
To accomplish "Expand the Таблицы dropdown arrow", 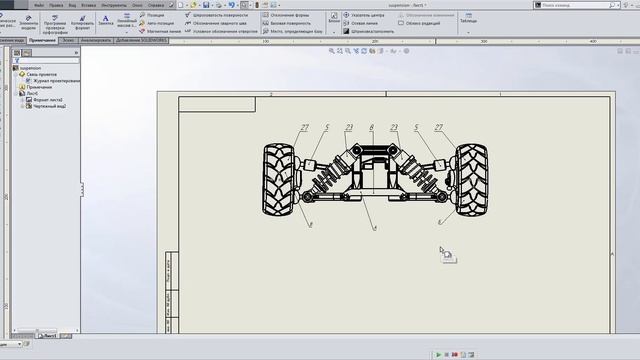I will pyautogui.click(x=468, y=32).
